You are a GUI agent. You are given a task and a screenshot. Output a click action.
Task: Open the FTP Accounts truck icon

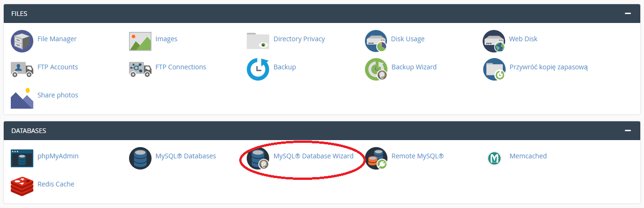(22, 69)
